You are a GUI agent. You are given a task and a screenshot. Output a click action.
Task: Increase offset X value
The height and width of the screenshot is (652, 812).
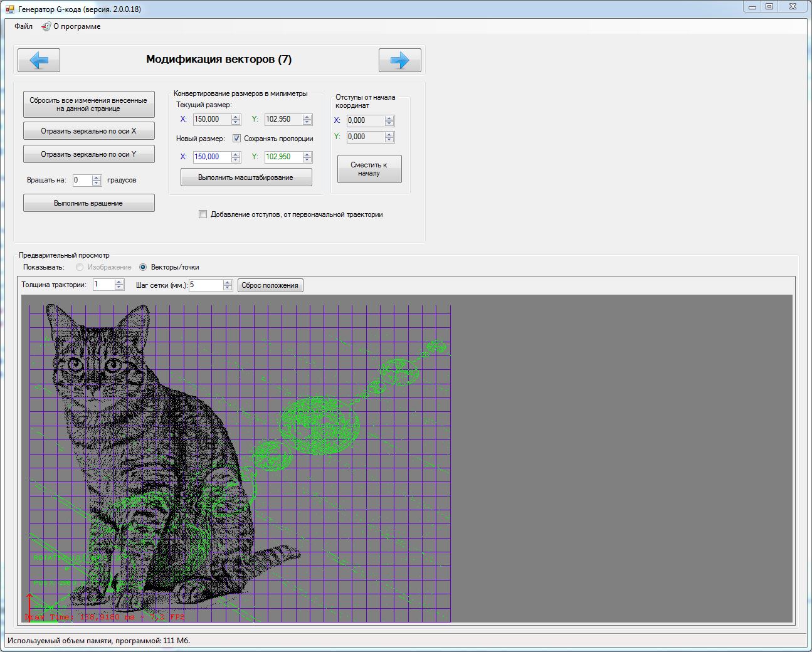(389, 118)
